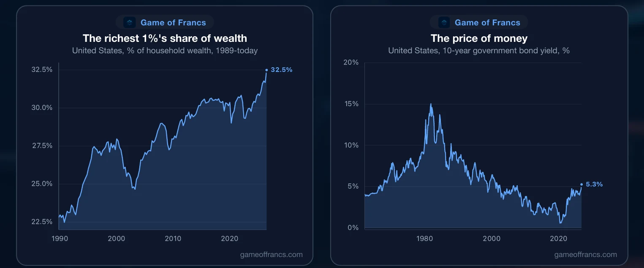The image size is (644, 268).
Task: Click the 2020 x-axis label on bond chart
Action: 559,239
